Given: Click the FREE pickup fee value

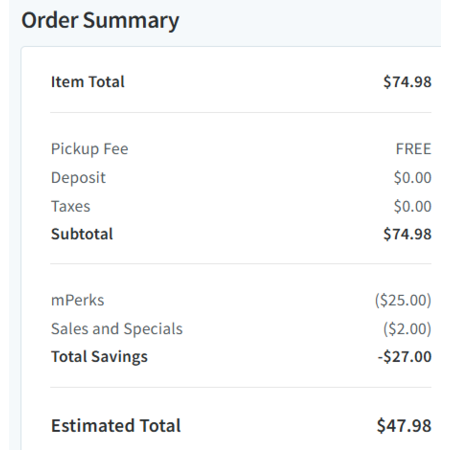Looking at the screenshot, I should (x=413, y=149).
